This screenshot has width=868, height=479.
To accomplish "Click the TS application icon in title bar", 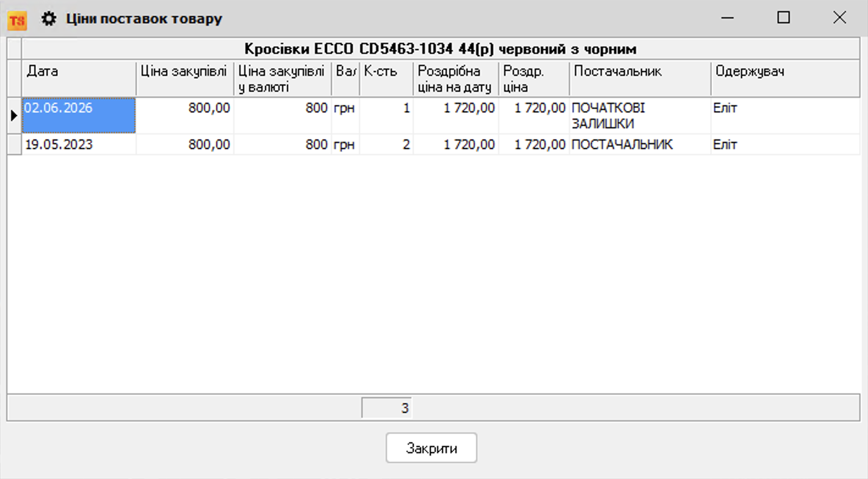I will 16,20.
